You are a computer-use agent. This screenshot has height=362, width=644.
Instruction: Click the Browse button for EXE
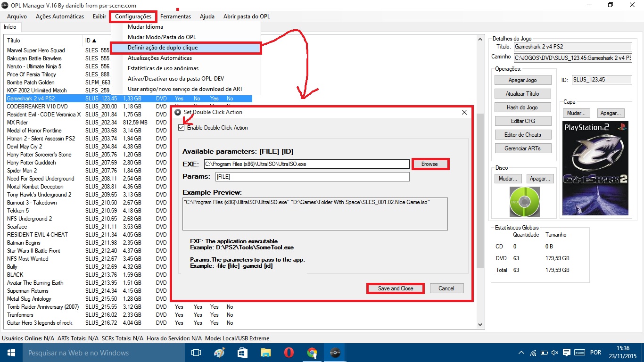pyautogui.click(x=429, y=164)
